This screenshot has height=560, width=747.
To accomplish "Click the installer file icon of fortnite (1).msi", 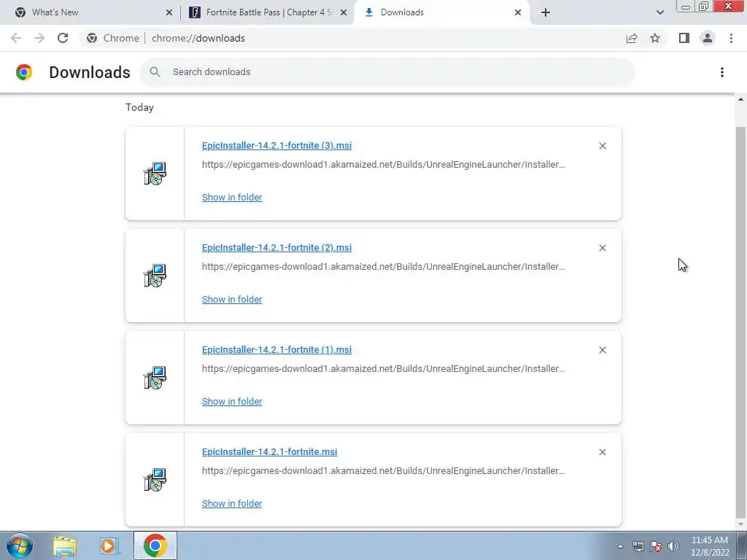I will click(x=155, y=378).
